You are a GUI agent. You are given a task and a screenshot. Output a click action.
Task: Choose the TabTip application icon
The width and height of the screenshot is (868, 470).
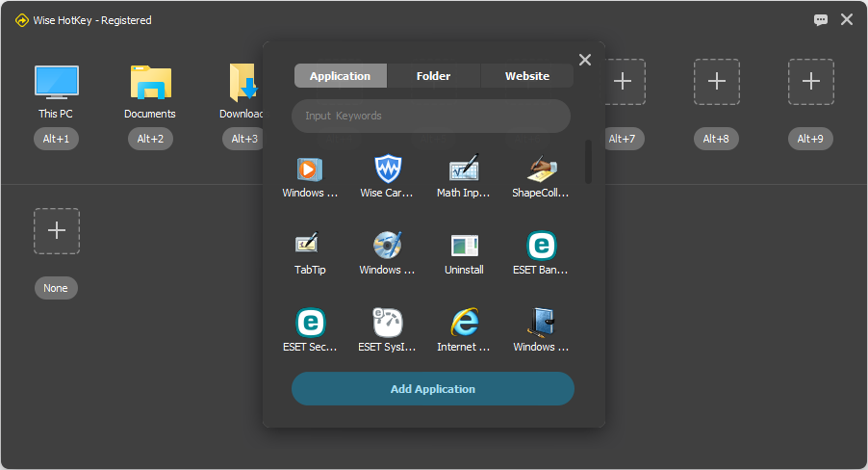(307, 243)
